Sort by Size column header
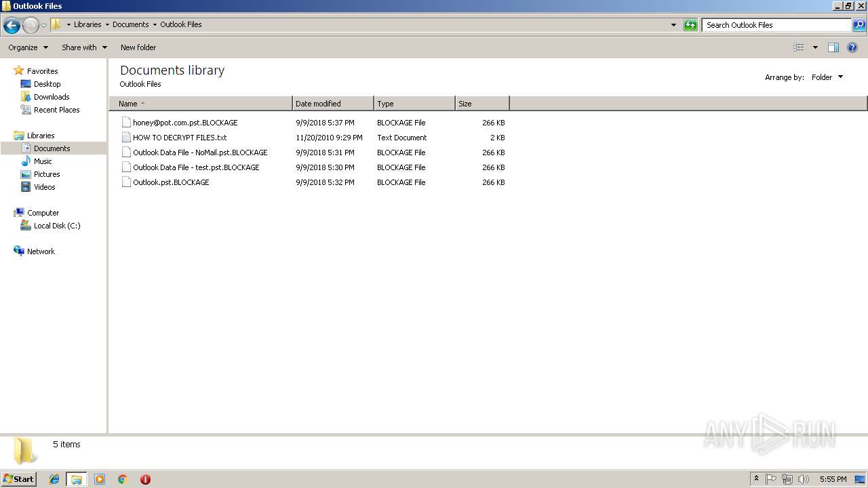Viewport: 868px width, 488px height. (482, 104)
